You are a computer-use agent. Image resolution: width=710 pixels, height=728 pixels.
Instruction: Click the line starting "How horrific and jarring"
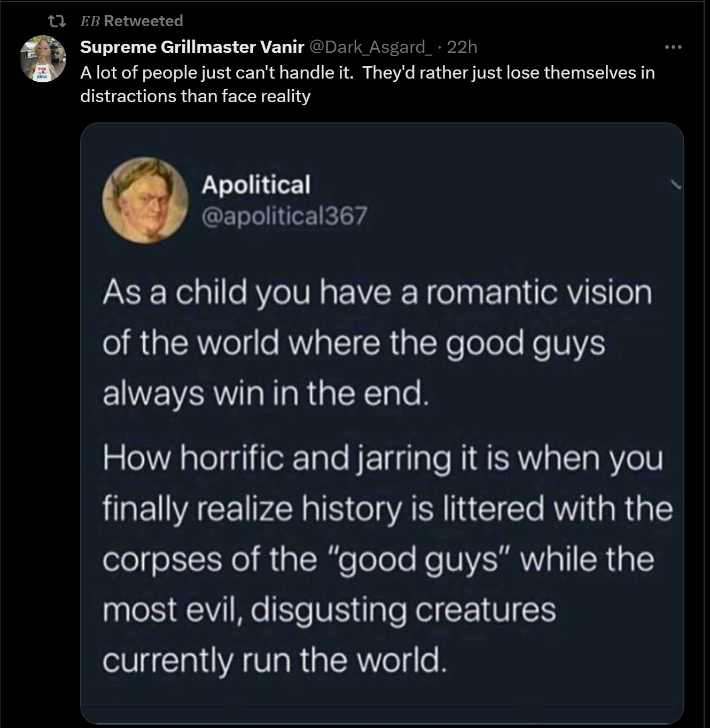(x=383, y=459)
